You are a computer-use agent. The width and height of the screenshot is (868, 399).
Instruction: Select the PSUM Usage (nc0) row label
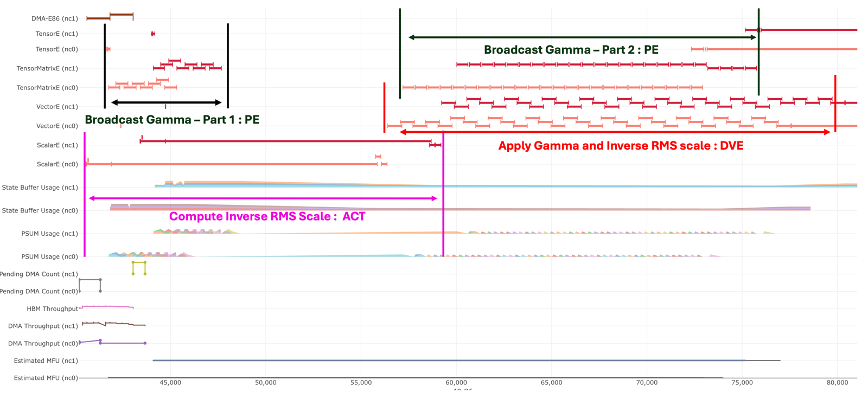pos(49,256)
